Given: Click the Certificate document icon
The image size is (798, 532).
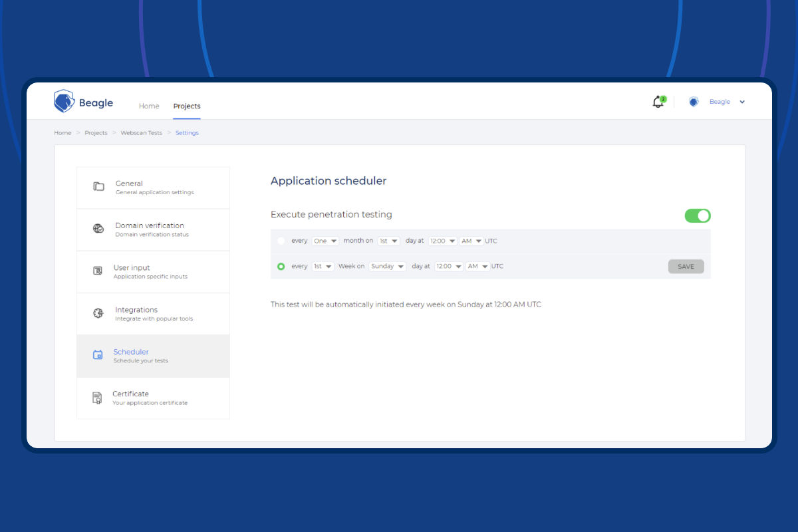Looking at the screenshot, I should (x=98, y=398).
